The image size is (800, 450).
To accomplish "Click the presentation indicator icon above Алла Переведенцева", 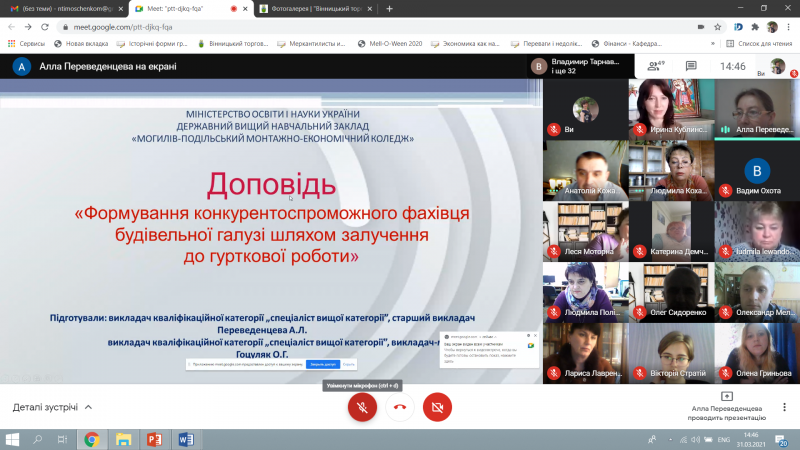I will tap(727, 396).
